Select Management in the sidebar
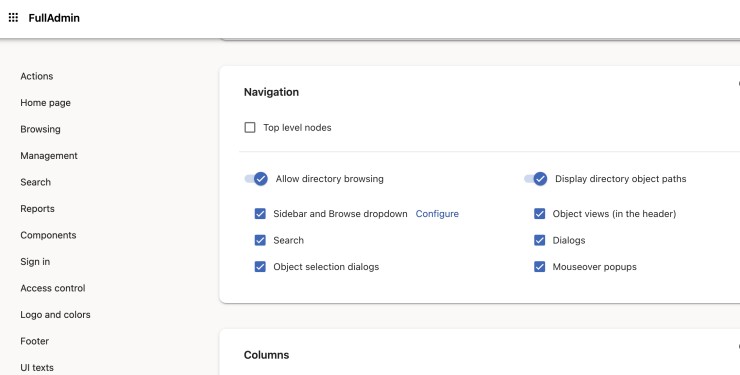 point(49,156)
